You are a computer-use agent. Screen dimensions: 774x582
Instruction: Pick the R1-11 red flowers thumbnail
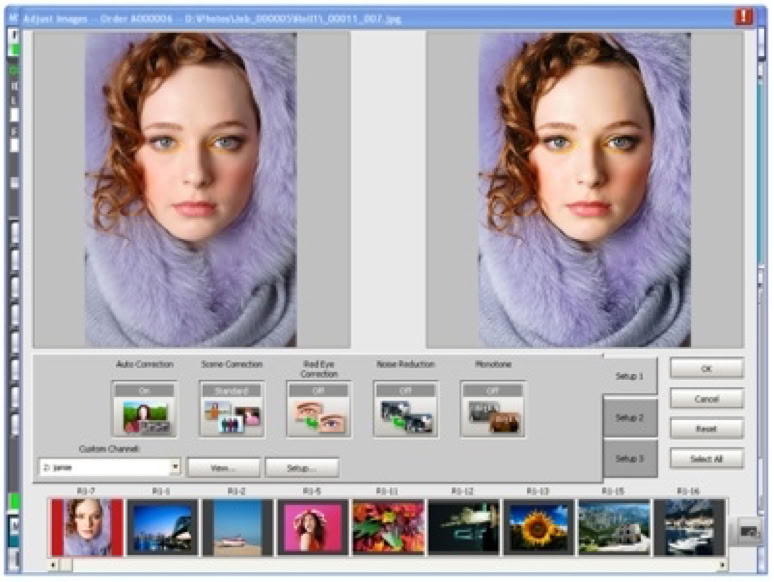pos(388,527)
